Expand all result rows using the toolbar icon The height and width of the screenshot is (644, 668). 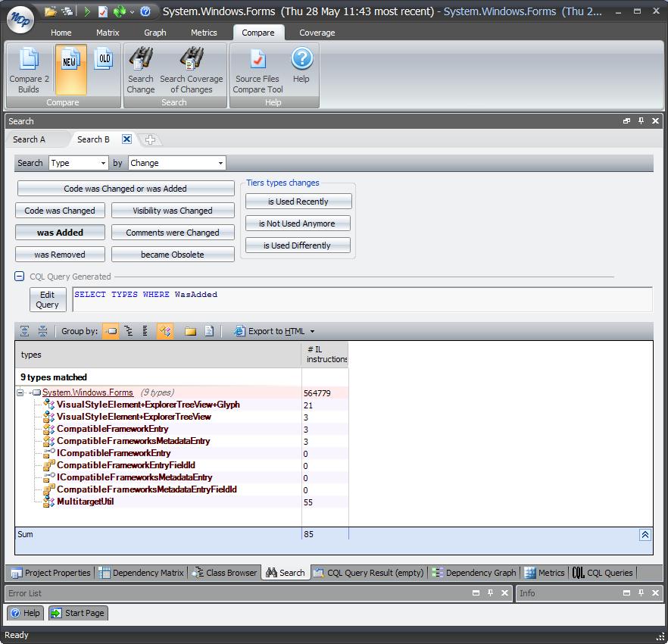tap(25, 331)
